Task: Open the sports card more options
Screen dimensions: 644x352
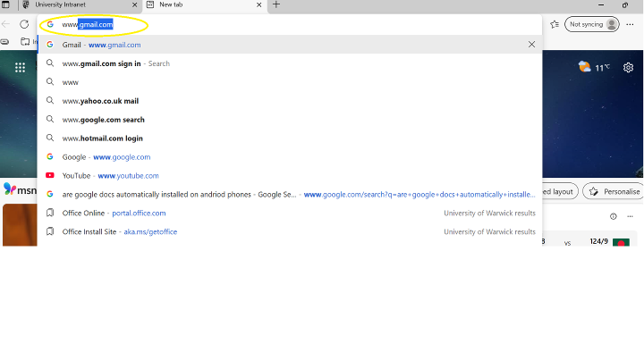Action: point(630,216)
